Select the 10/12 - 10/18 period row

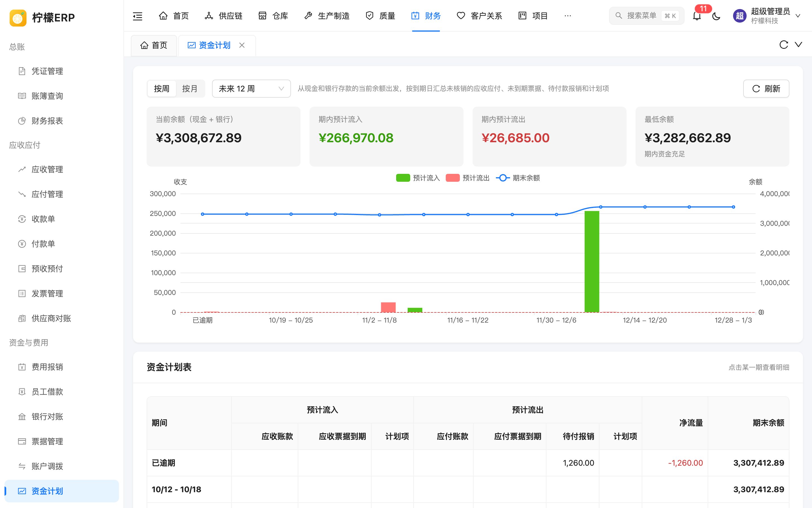pos(468,490)
